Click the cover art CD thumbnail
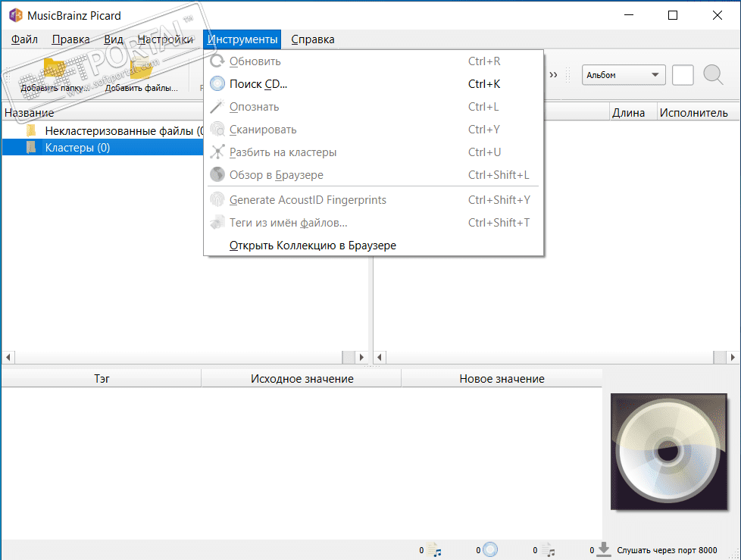 669,452
